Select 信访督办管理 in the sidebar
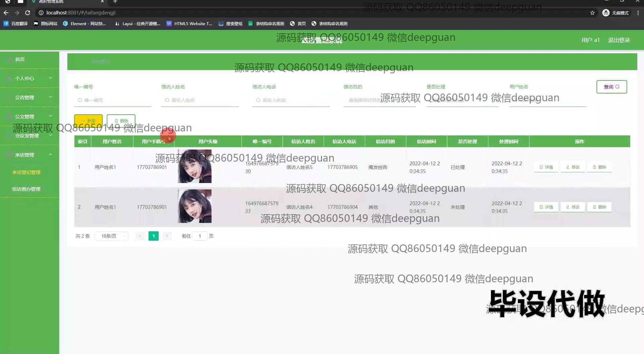Viewport: 644px width, 354px height. point(26,189)
